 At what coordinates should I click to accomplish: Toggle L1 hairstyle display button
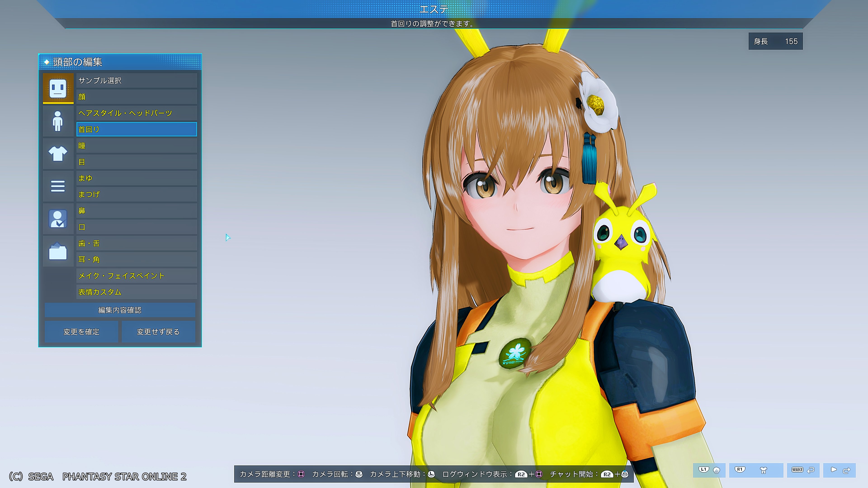point(709,470)
